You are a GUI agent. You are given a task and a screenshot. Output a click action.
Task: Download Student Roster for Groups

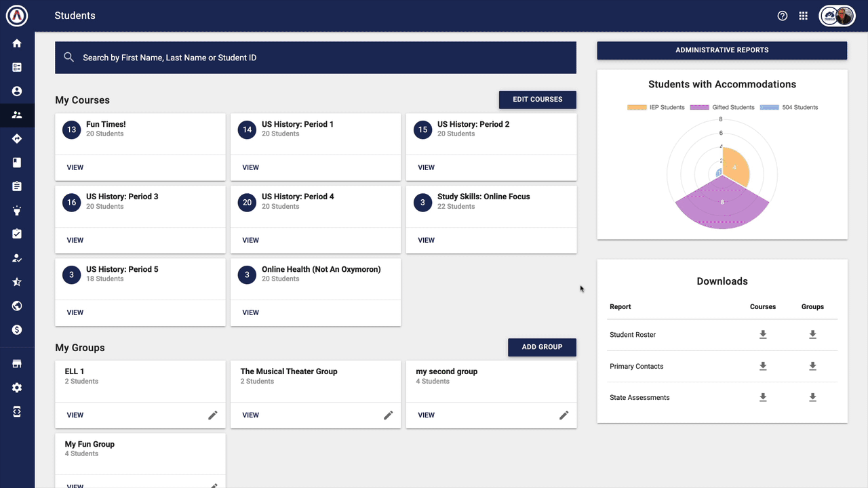pos(812,335)
